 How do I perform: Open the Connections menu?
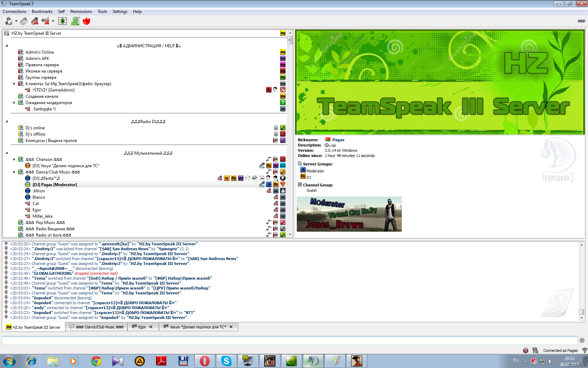pos(14,12)
